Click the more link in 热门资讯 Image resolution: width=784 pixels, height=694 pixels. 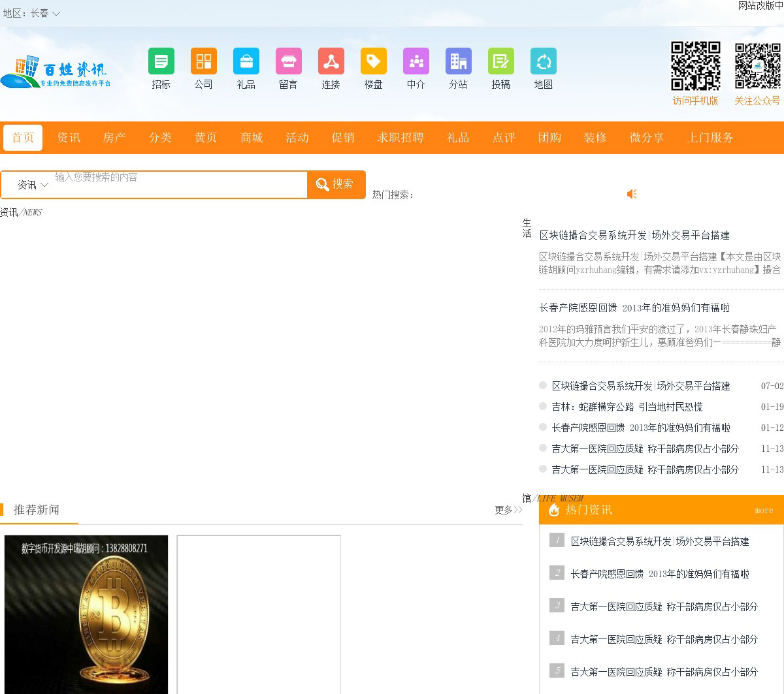click(x=763, y=511)
